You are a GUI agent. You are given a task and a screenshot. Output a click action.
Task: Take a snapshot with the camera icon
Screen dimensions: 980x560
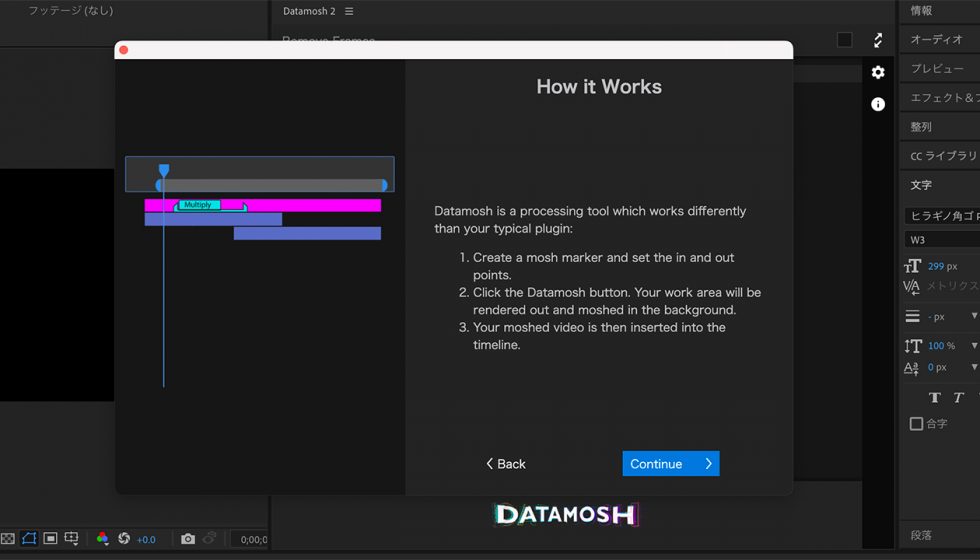point(188,539)
